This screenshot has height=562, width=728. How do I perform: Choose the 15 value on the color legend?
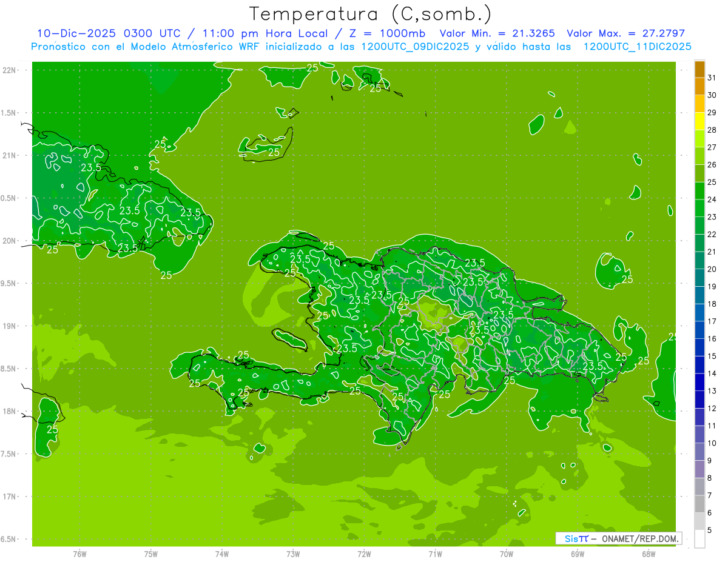712,356
